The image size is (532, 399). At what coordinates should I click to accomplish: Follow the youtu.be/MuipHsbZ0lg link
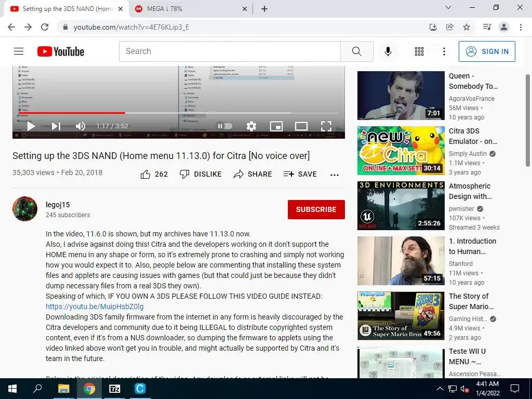[95, 307]
